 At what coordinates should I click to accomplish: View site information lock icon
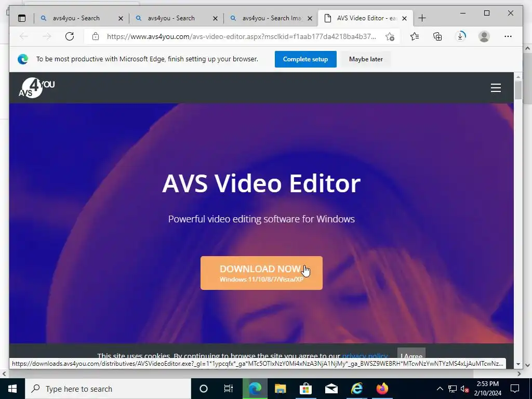pos(96,36)
